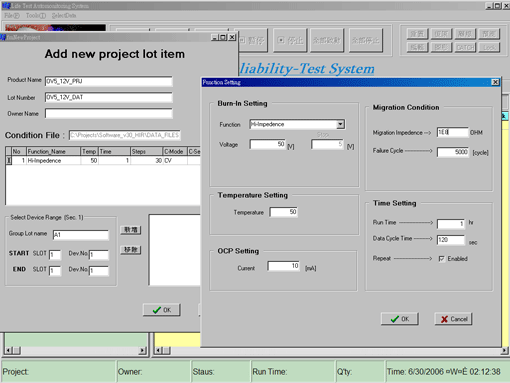The height and width of the screenshot is (383, 510).
Task: Click the empty device list box
Action: pos(175,250)
